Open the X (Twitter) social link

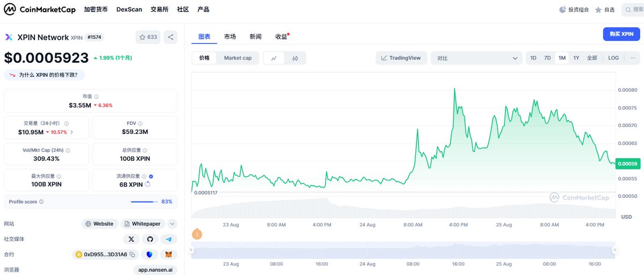(131, 239)
